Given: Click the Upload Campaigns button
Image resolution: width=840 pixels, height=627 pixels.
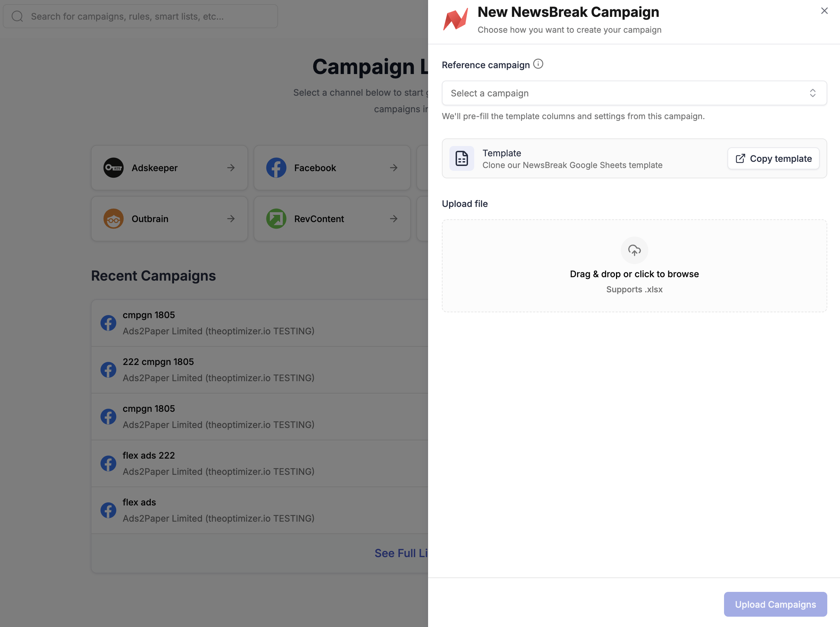Looking at the screenshot, I should (x=775, y=604).
